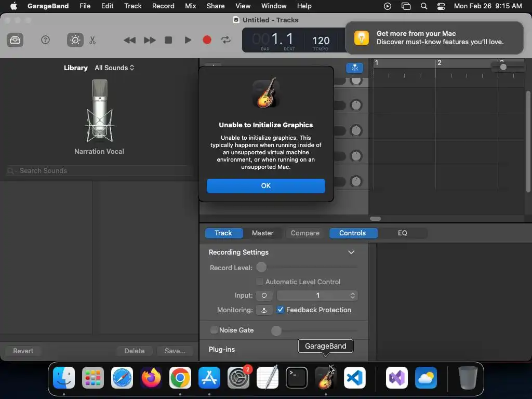Click the Search Sounds field
Screen dimensions: 532x399
[99, 170]
